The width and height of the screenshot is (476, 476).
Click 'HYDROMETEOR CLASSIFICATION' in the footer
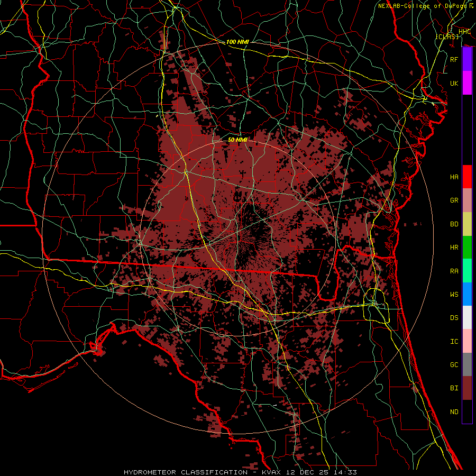pyautogui.click(x=186, y=472)
